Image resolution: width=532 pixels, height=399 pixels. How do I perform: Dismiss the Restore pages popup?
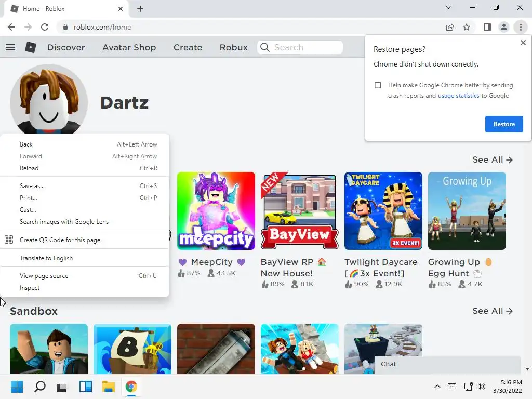[523, 43]
